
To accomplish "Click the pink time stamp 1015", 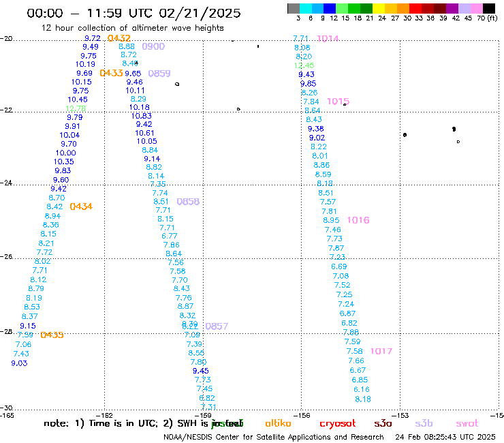I will 338,102.
